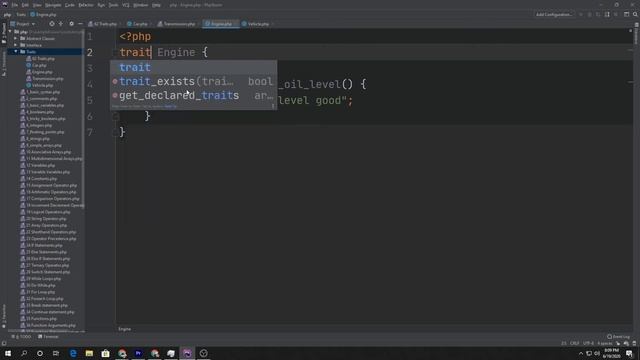Collapse the php root folder
This screenshot has height=360, width=640.
[x=10, y=31]
